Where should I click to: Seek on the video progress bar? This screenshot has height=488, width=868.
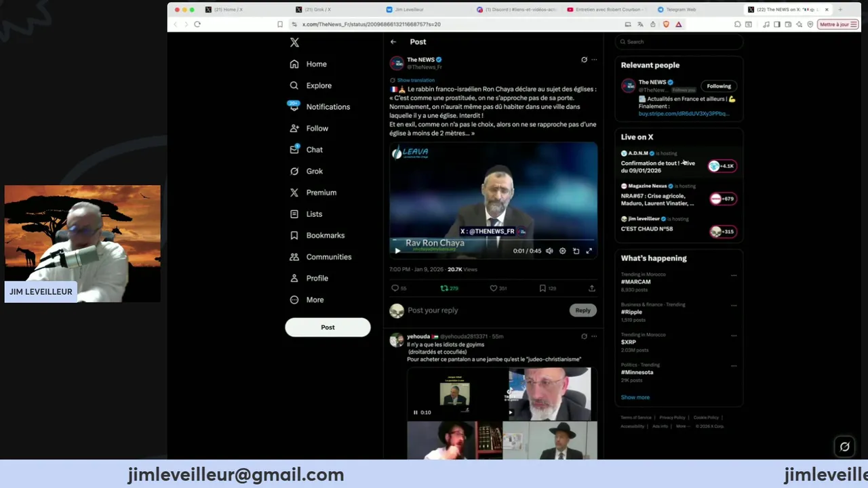pyautogui.click(x=493, y=239)
